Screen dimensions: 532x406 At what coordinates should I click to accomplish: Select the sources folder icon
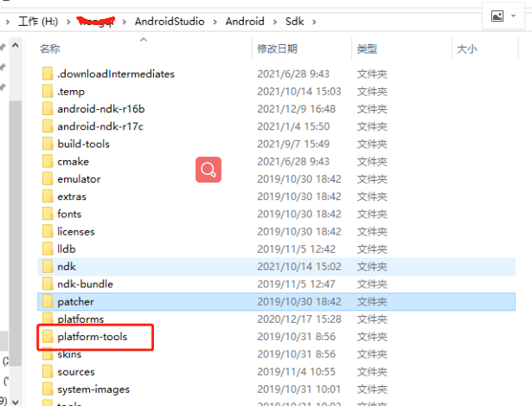[x=48, y=371]
